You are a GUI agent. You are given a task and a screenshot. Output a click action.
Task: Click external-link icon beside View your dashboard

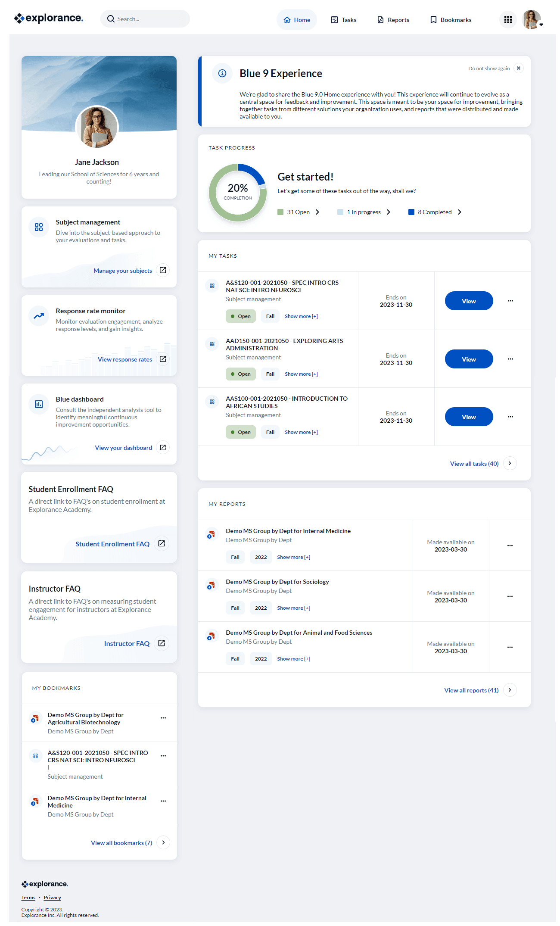(163, 448)
